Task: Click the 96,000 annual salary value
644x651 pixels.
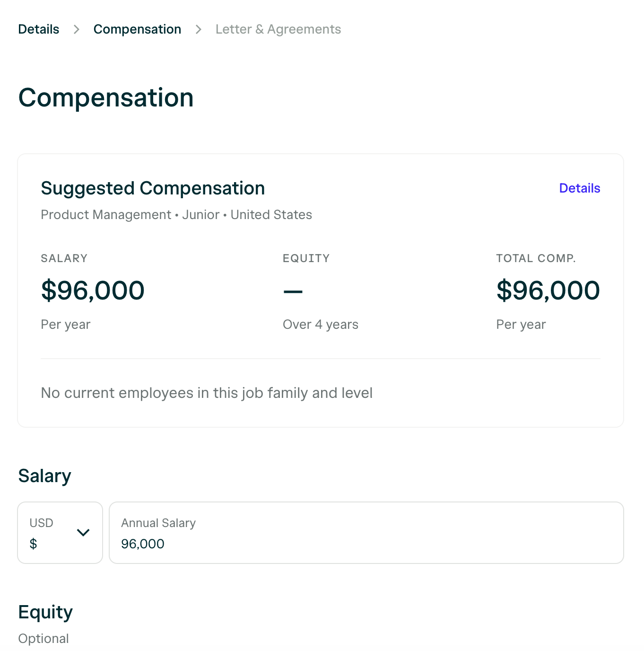Action: [x=143, y=544]
